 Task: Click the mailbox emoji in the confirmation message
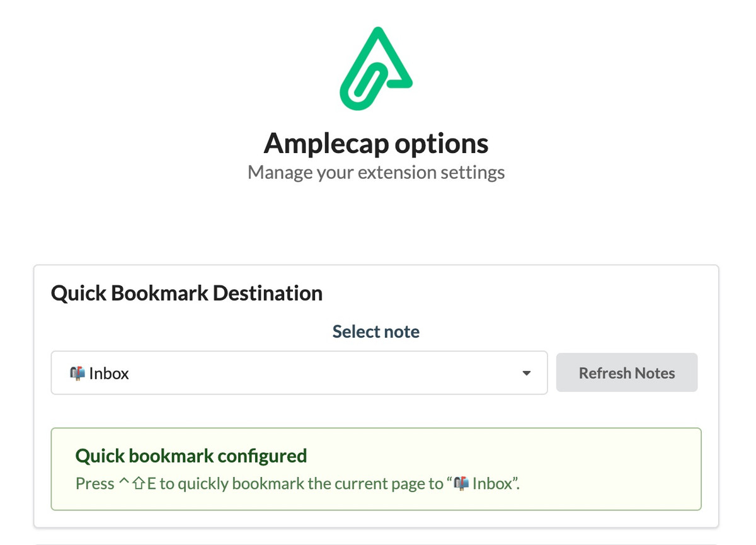click(461, 484)
